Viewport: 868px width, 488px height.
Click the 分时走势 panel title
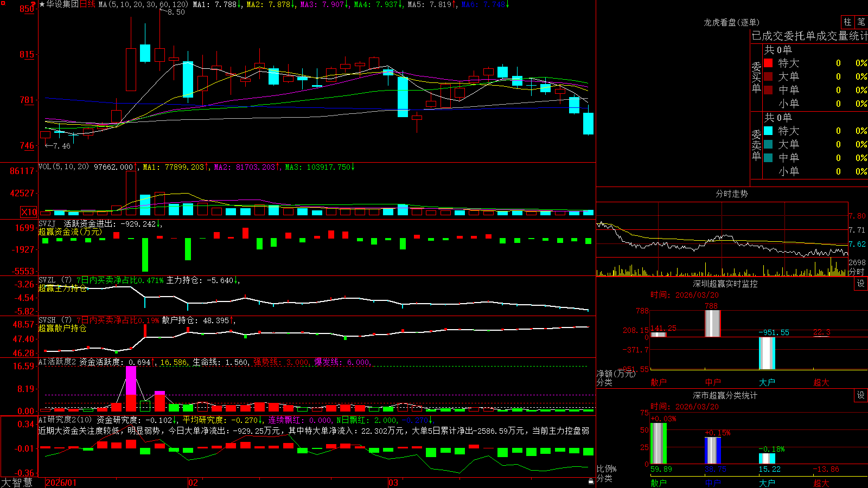click(732, 194)
